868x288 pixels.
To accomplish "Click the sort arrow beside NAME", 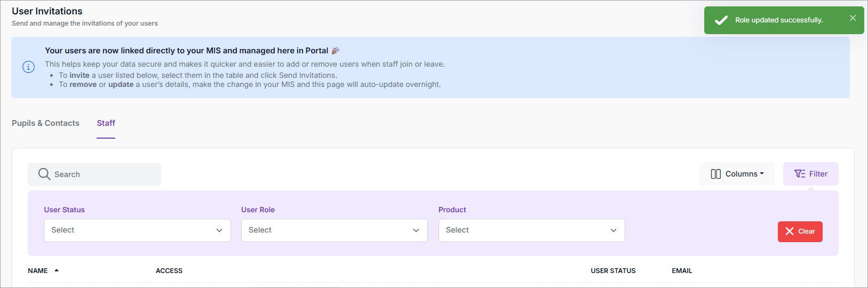I will [57, 270].
